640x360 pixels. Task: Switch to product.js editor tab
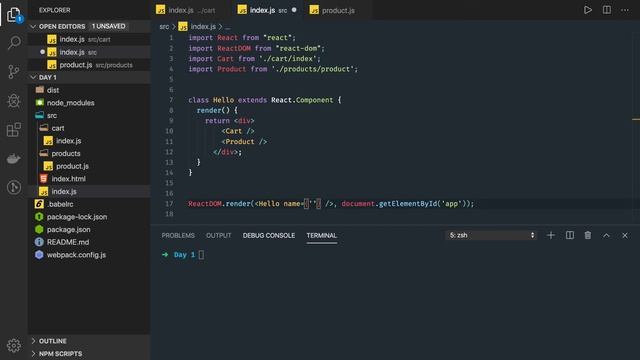(x=338, y=10)
